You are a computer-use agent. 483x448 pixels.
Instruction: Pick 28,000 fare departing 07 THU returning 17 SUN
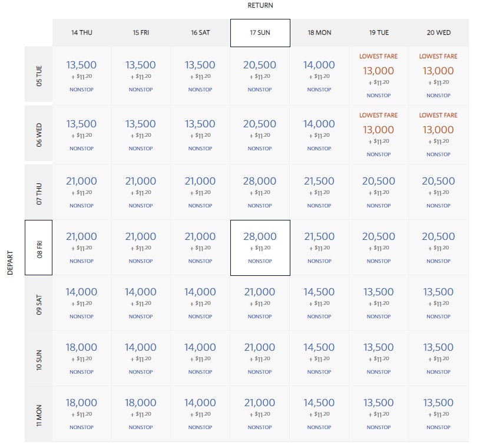[260, 192]
